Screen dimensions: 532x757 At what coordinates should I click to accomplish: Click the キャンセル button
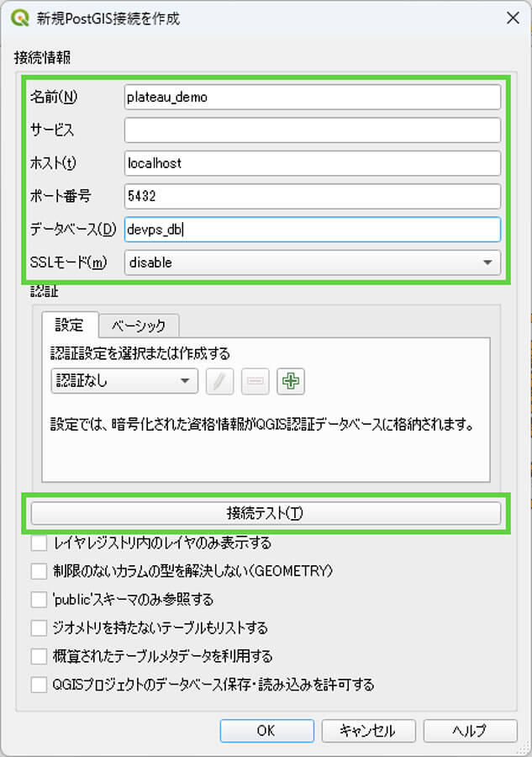pos(368,730)
